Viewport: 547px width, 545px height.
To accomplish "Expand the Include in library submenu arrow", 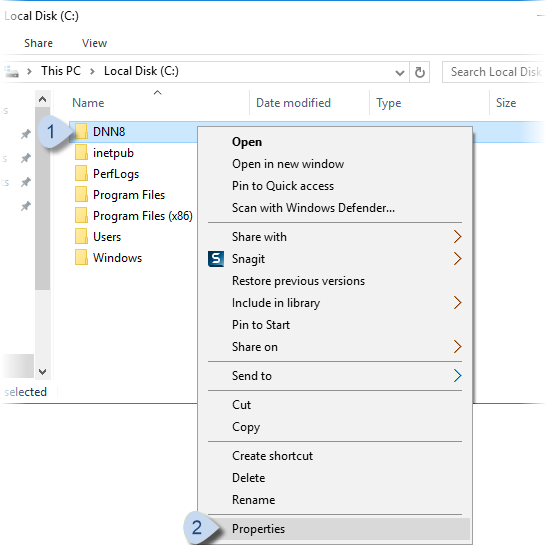I will click(x=457, y=303).
